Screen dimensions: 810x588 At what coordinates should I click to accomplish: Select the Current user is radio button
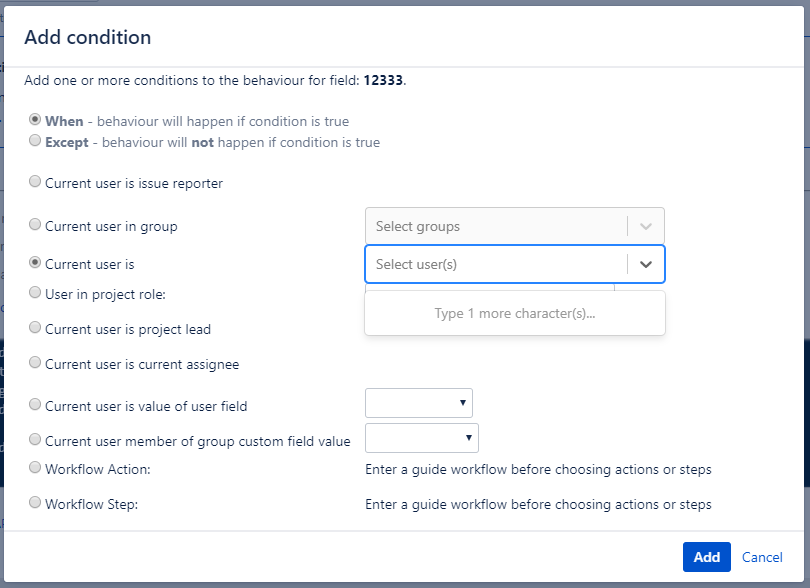coord(35,263)
